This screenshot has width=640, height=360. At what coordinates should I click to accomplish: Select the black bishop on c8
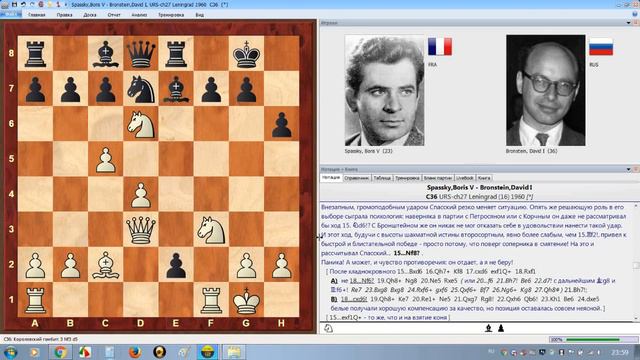[106, 53]
